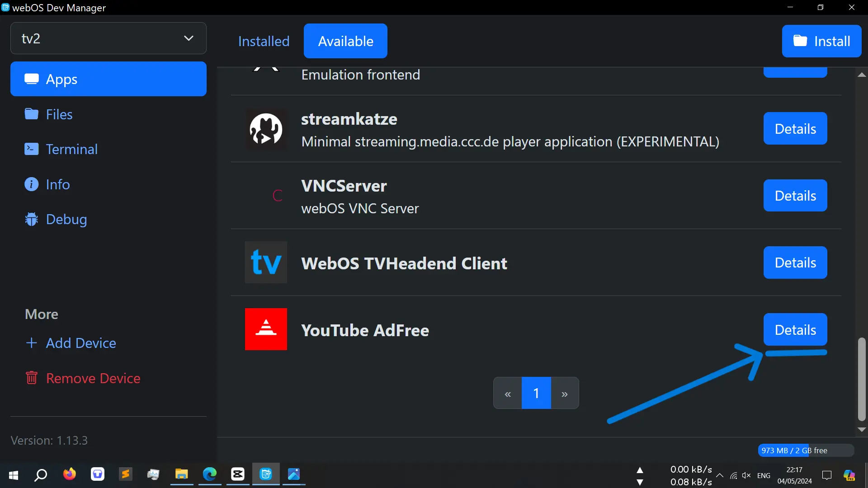
Task: Click the YouTube AdFree red icon
Action: coord(266,329)
